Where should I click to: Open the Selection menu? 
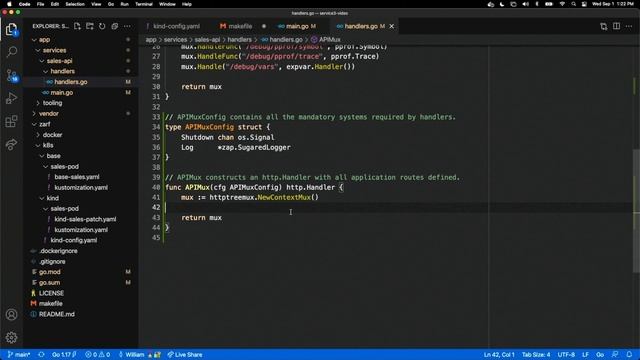[x=75, y=4]
